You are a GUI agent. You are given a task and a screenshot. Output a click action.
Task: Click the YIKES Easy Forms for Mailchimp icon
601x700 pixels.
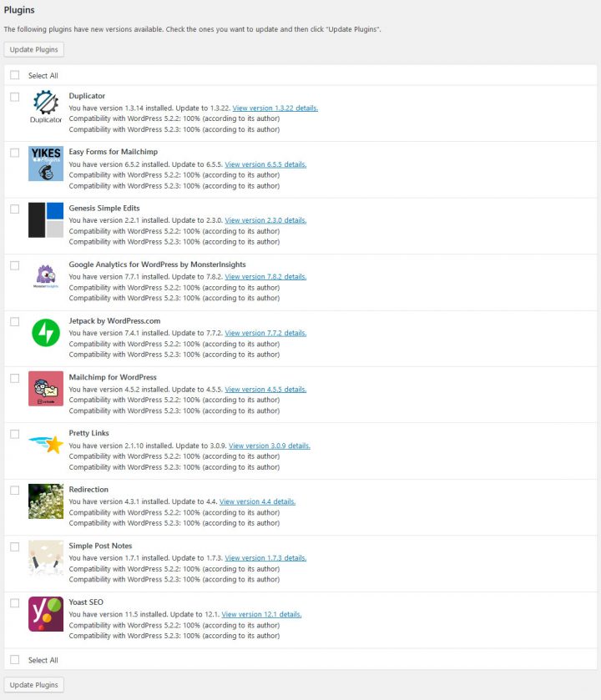click(46, 164)
